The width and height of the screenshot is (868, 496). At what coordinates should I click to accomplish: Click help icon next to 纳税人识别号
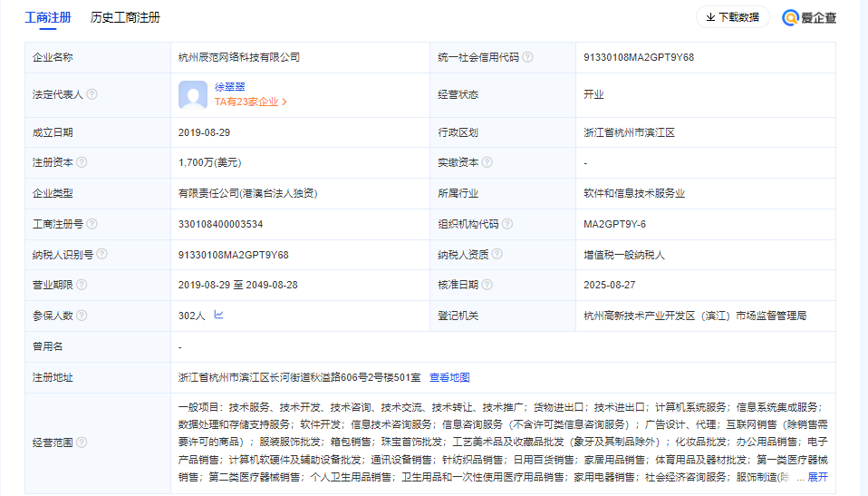101,254
